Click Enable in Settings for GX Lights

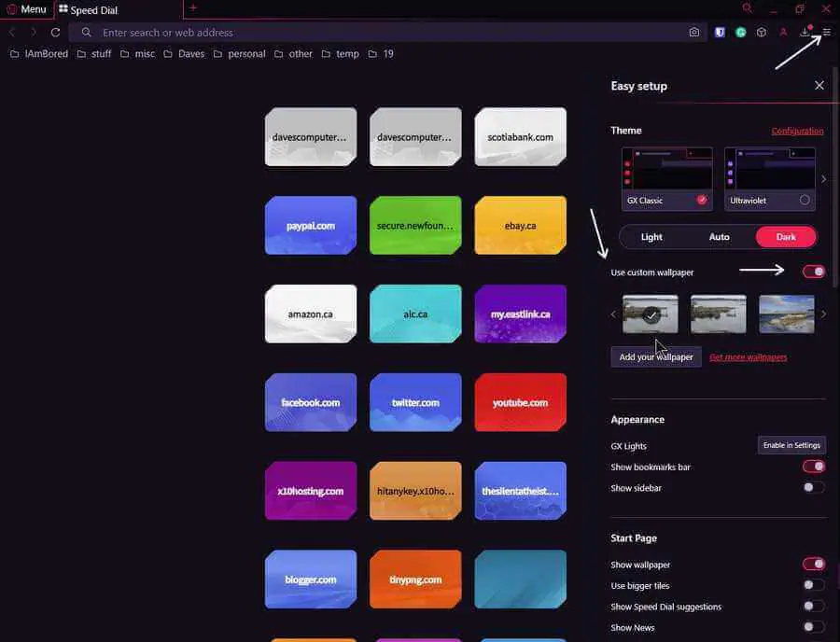[791, 445]
